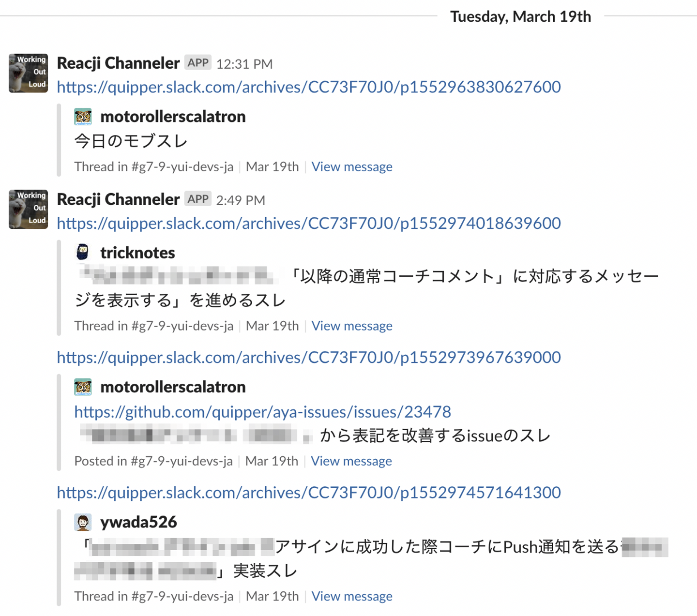The width and height of the screenshot is (697, 616).
Task: Click the tricknotes user avatar
Action: (83, 253)
